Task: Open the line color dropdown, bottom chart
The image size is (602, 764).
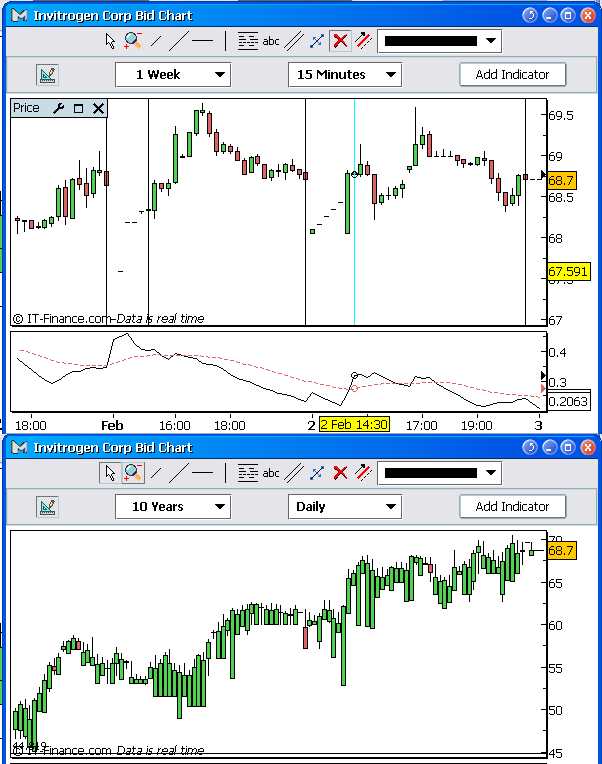Action: 440,473
